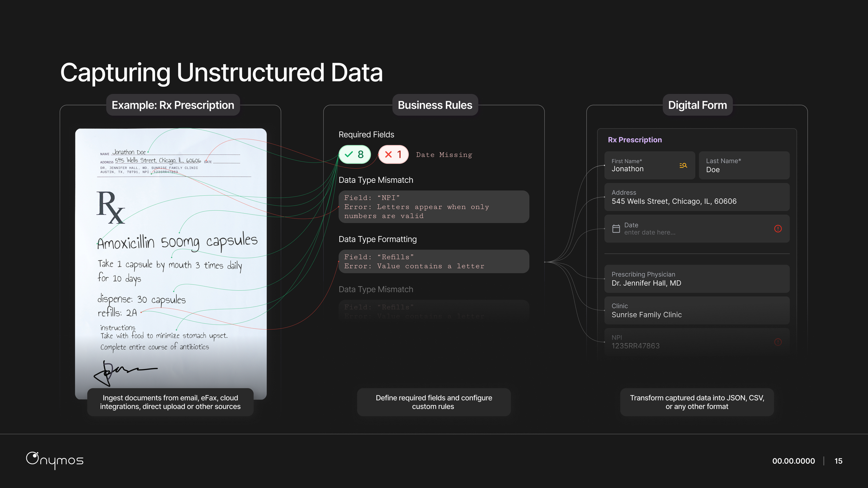This screenshot has width=868, height=488.
Task: Click the Refills formatting error box
Action: click(x=434, y=262)
